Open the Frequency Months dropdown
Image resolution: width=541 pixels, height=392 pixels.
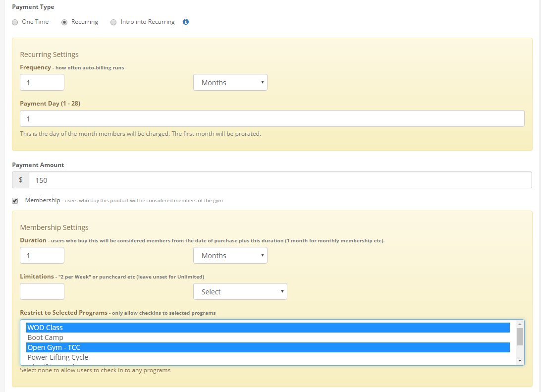coord(230,83)
